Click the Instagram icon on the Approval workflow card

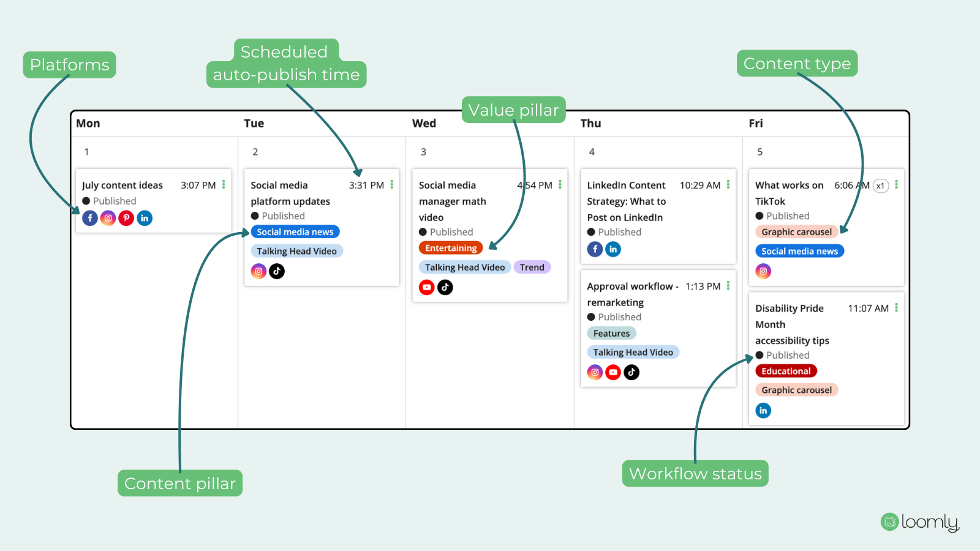[x=595, y=372]
